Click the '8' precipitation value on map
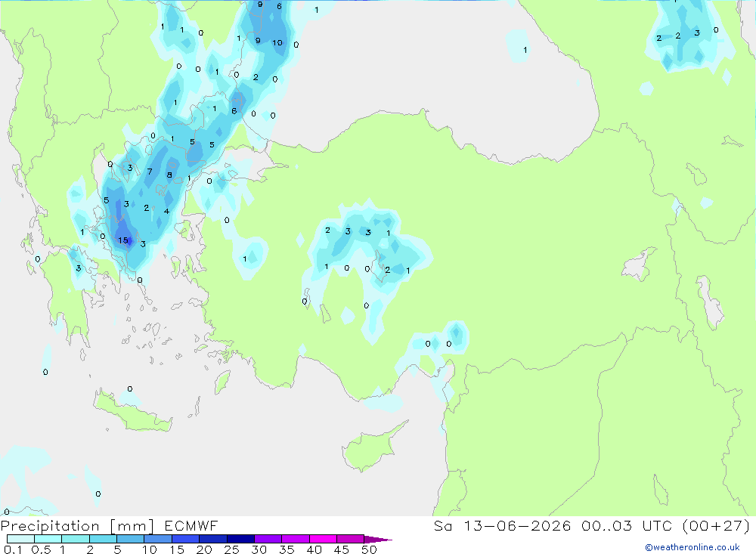This screenshot has height=554, width=756. tap(169, 175)
